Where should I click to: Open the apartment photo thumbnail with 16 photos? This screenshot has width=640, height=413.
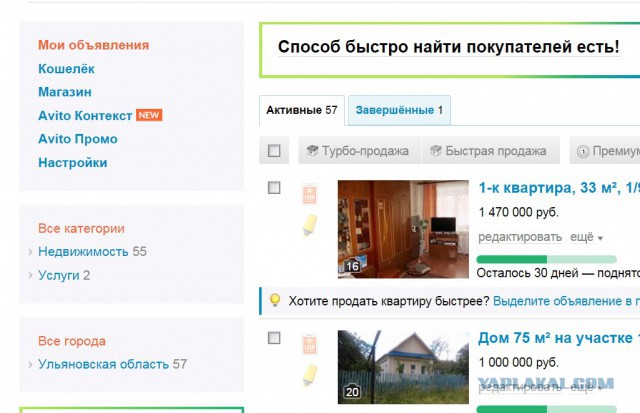403,229
